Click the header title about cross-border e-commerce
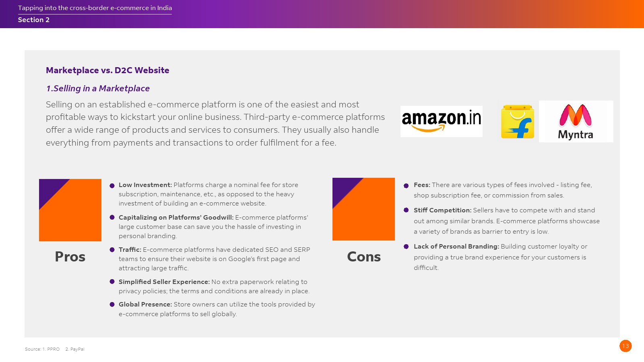 pyautogui.click(x=95, y=8)
